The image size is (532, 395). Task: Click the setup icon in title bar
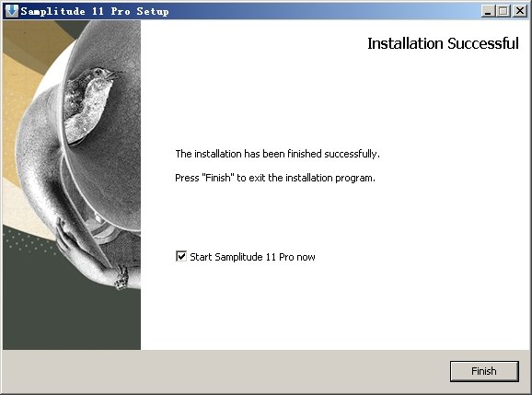(12, 11)
